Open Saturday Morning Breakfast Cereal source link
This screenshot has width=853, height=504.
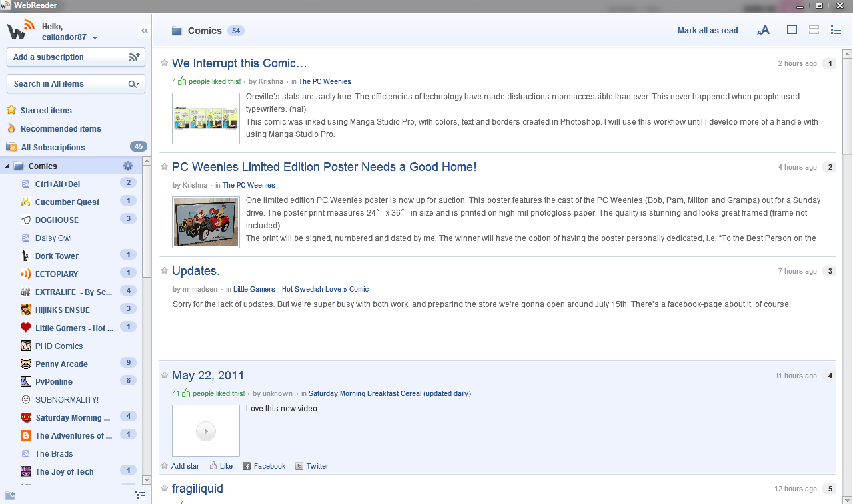point(390,393)
